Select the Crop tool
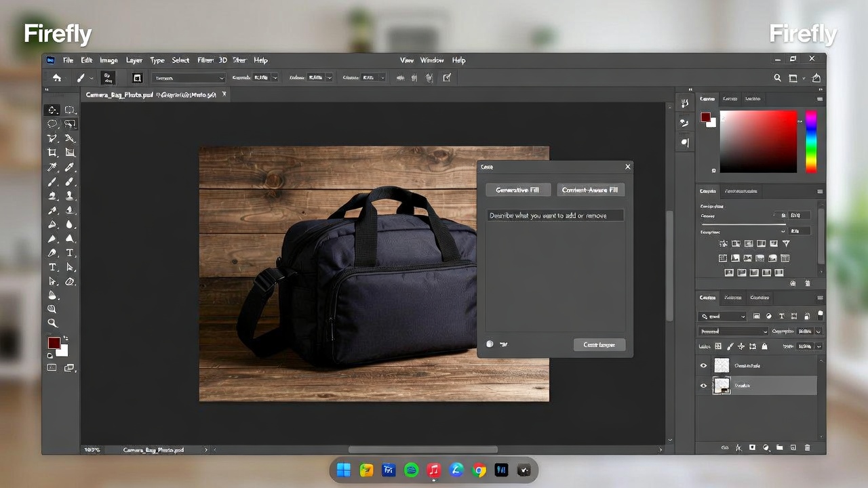 [53, 152]
